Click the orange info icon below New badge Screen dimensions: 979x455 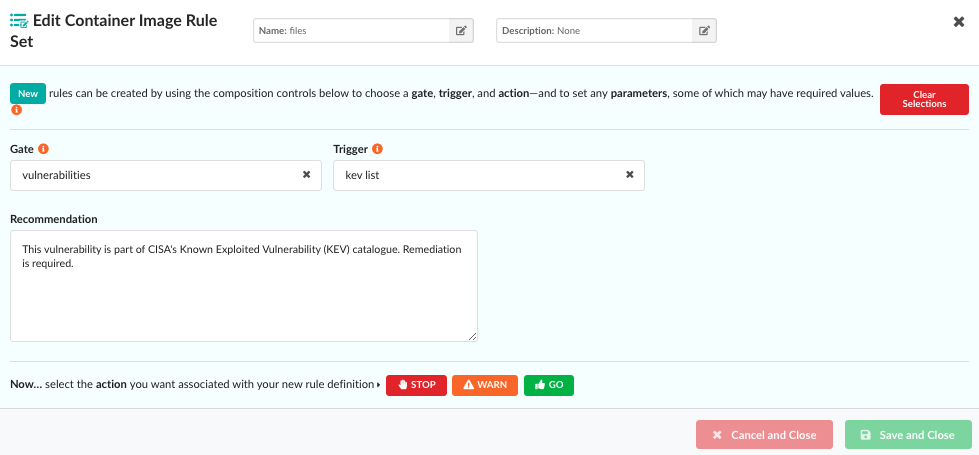tap(16, 110)
